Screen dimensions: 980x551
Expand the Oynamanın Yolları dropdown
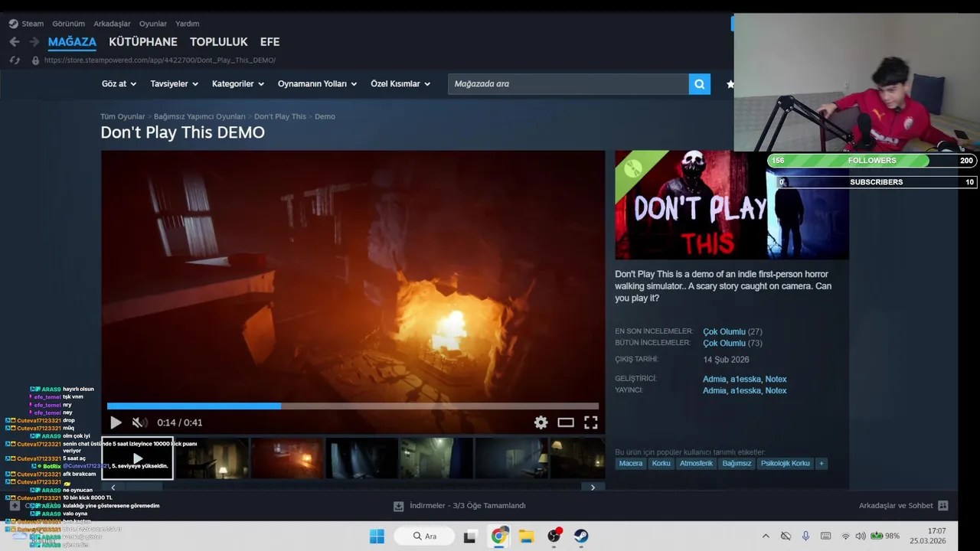click(x=317, y=84)
